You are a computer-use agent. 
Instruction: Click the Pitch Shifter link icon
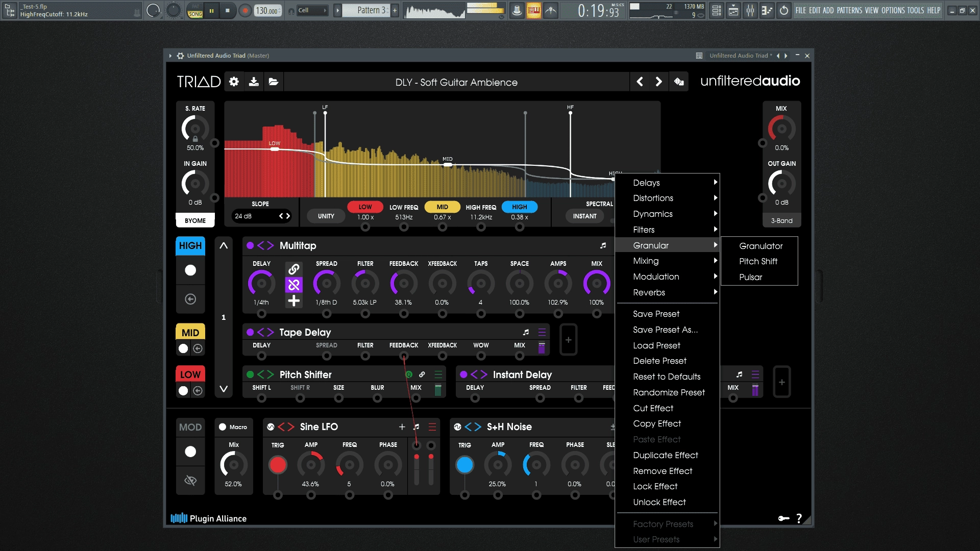click(422, 374)
